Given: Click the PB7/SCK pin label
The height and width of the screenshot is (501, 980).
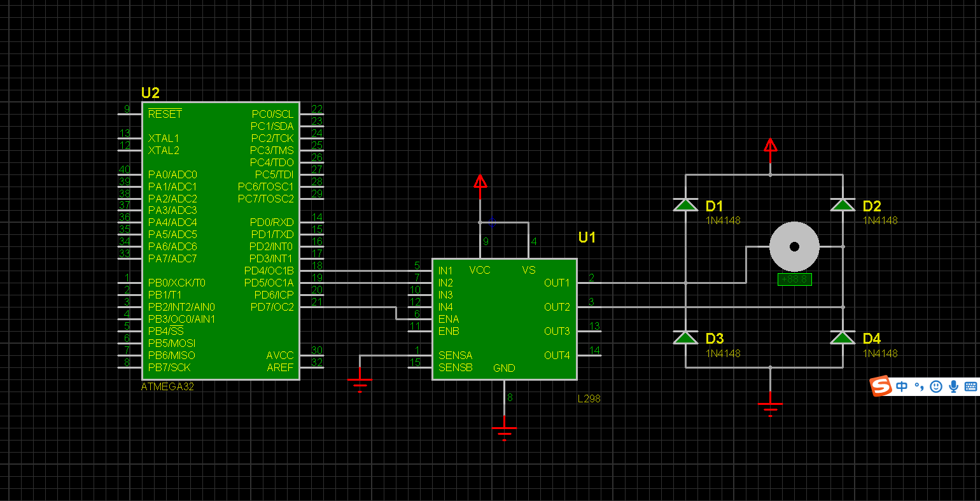Looking at the screenshot, I should (x=169, y=367).
